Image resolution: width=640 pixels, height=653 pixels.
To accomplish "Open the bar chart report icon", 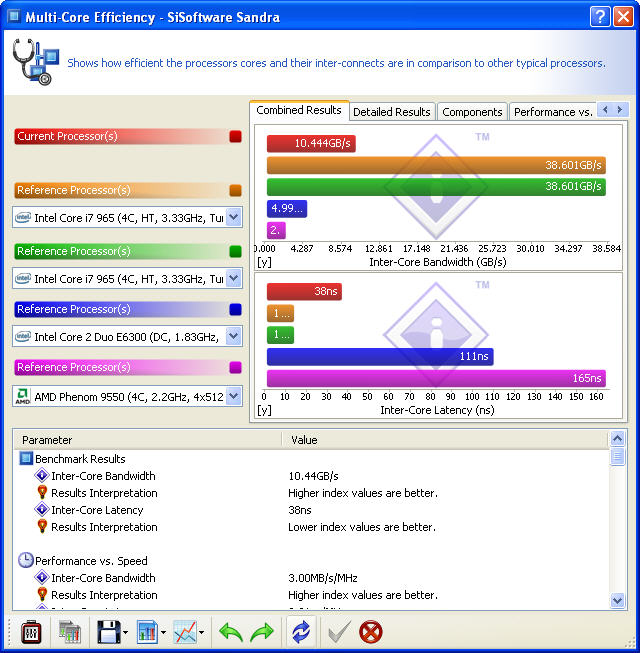I will pyautogui.click(x=147, y=632).
